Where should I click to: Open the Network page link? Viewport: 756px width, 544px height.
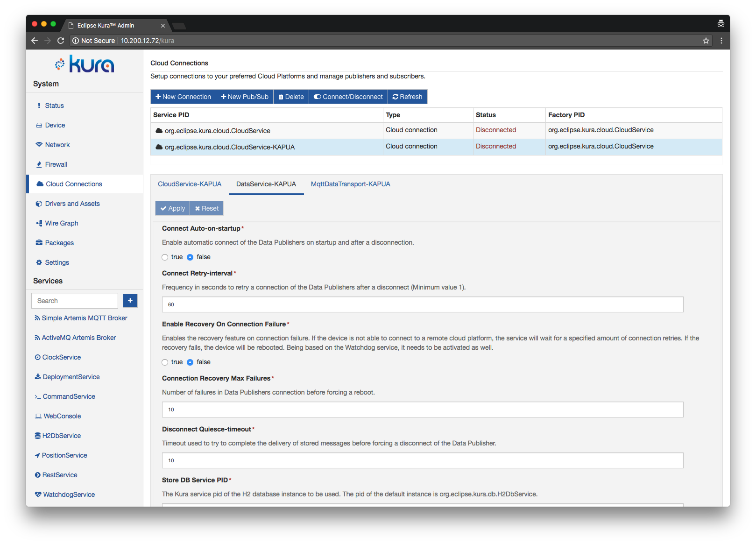click(57, 145)
